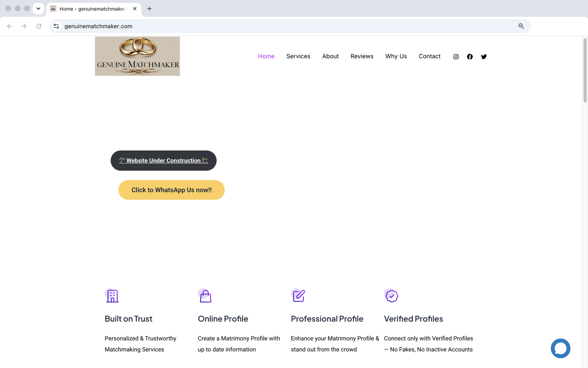Close the genuinematchmaker tab
588x368 pixels.
coord(135,8)
